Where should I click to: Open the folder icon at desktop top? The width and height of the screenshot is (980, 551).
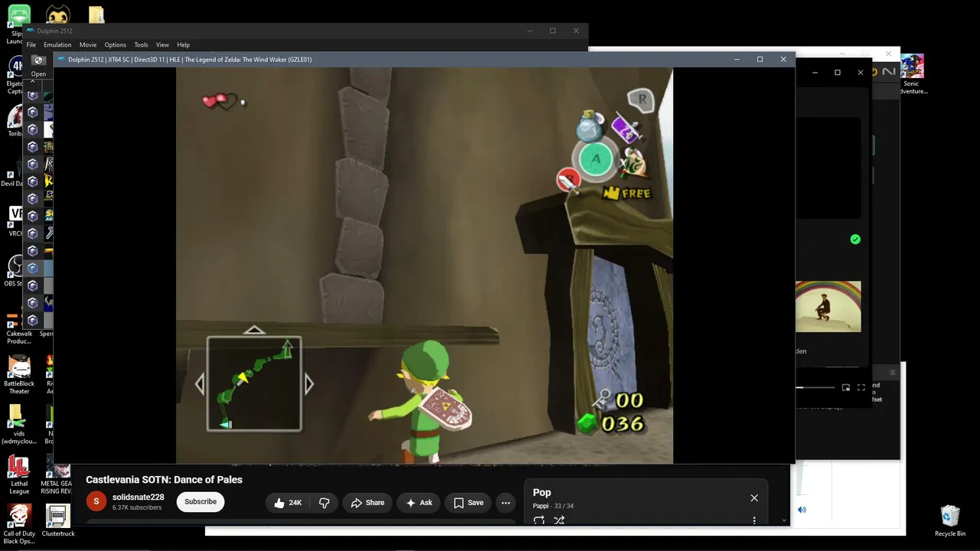click(96, 15)
